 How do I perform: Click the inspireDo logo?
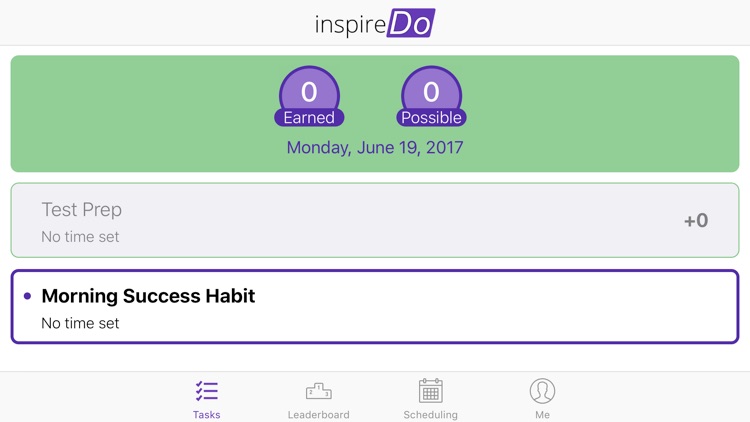[x=375, y=23]
